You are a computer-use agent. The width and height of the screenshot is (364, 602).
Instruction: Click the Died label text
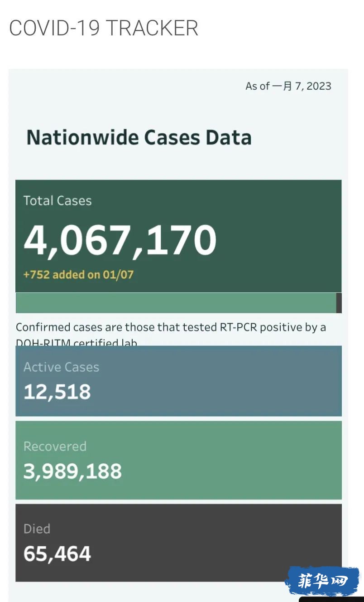37,529
